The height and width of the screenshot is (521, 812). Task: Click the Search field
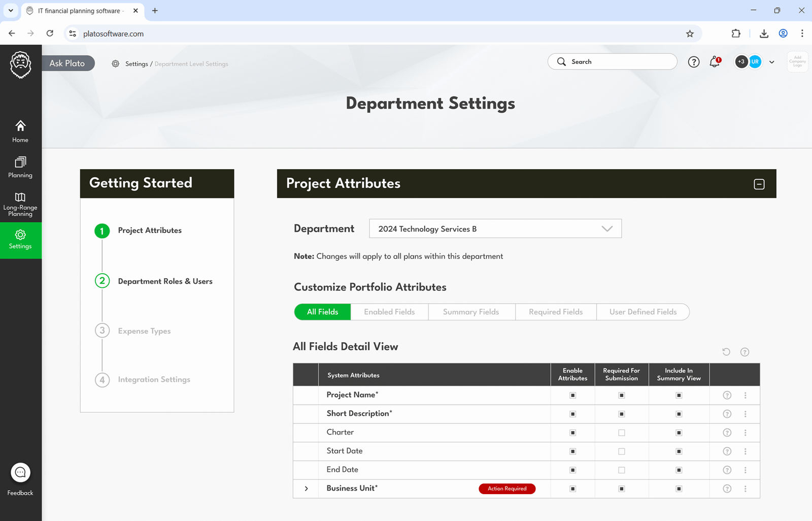pyautogui.click(x=612, y=61)
